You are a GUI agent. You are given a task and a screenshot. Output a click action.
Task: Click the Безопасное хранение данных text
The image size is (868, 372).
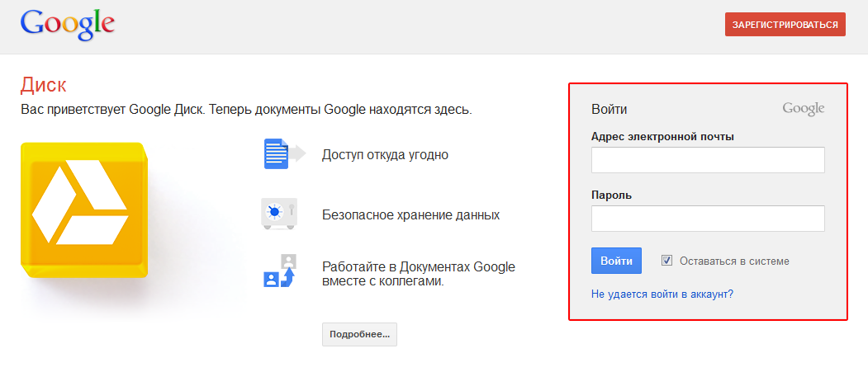410,214
